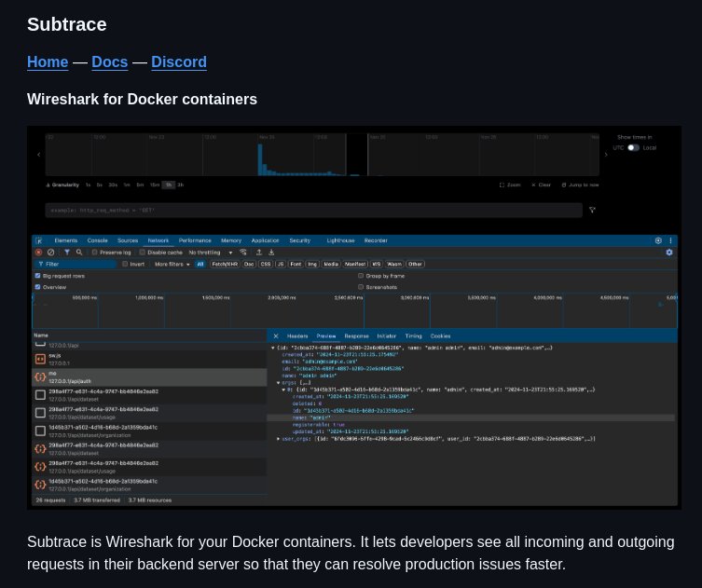Open network settings blue gear icon
702x588 pixels.
669,253
